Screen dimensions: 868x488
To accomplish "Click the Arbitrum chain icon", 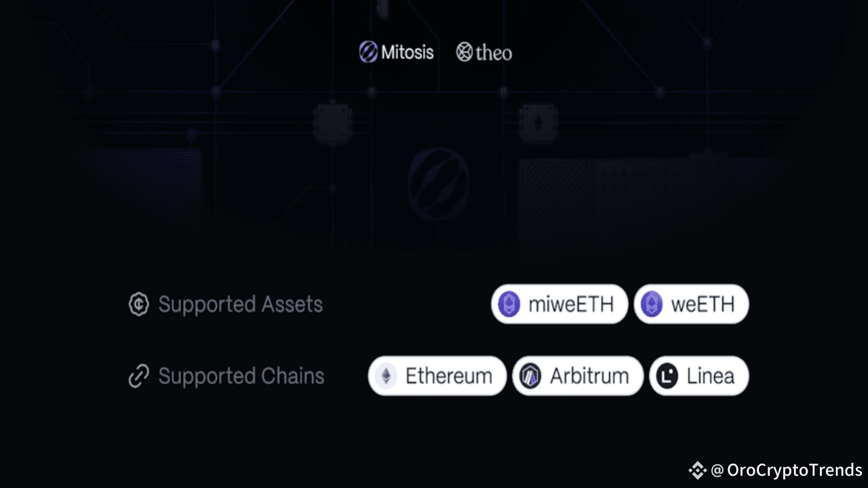I will (530, 376).
